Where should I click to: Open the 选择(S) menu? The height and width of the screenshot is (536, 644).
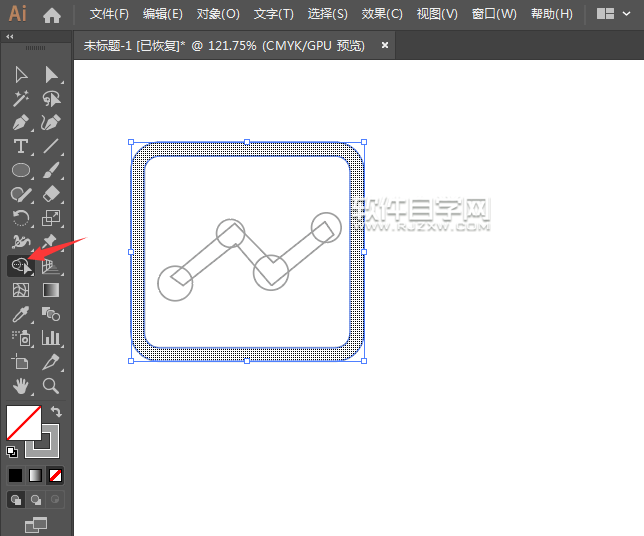(327, 14)
